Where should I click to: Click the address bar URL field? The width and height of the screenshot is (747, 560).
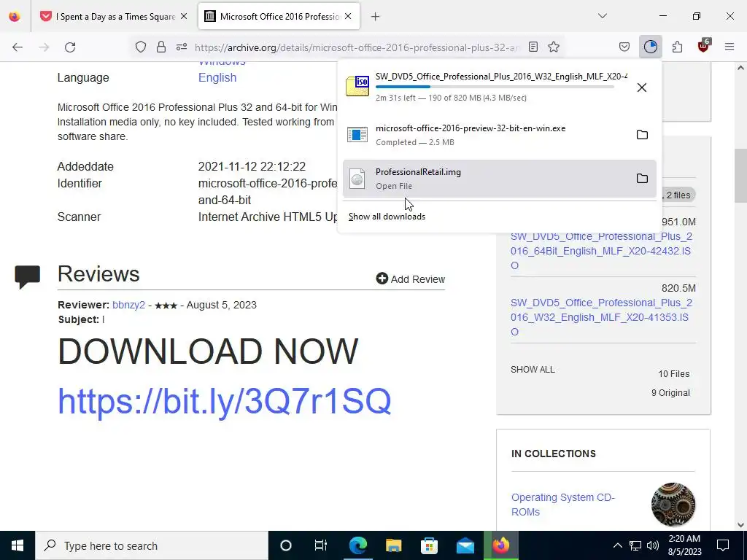click(356, 47)
